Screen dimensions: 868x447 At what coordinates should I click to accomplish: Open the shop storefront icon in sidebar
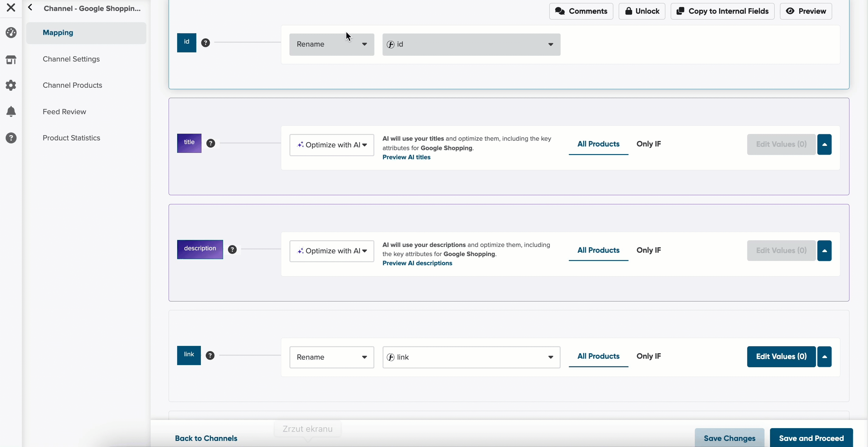11,59
